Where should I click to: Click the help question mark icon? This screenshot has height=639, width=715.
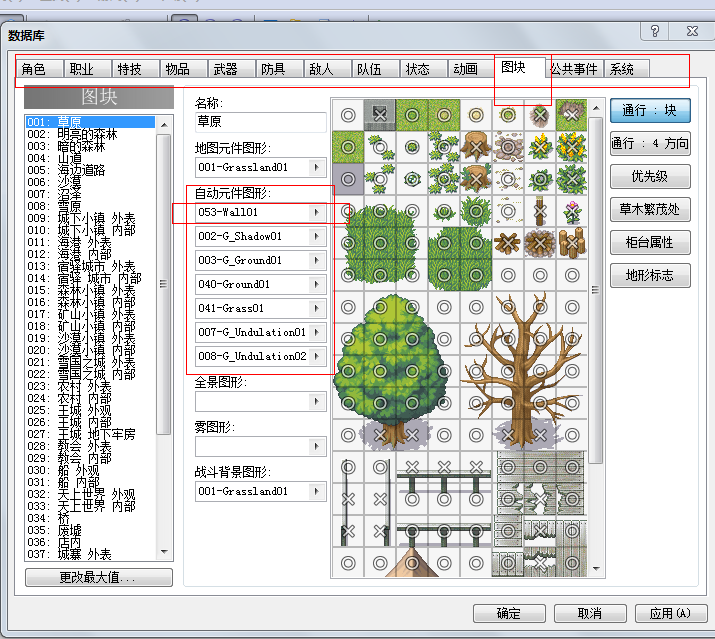point(654,31)
